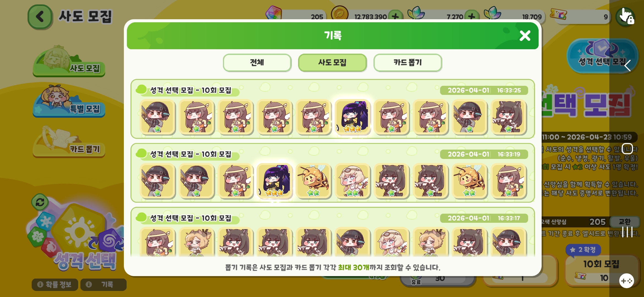Click the 교환 exchange button
Screen dimensions: 644x297
point(624,222)
